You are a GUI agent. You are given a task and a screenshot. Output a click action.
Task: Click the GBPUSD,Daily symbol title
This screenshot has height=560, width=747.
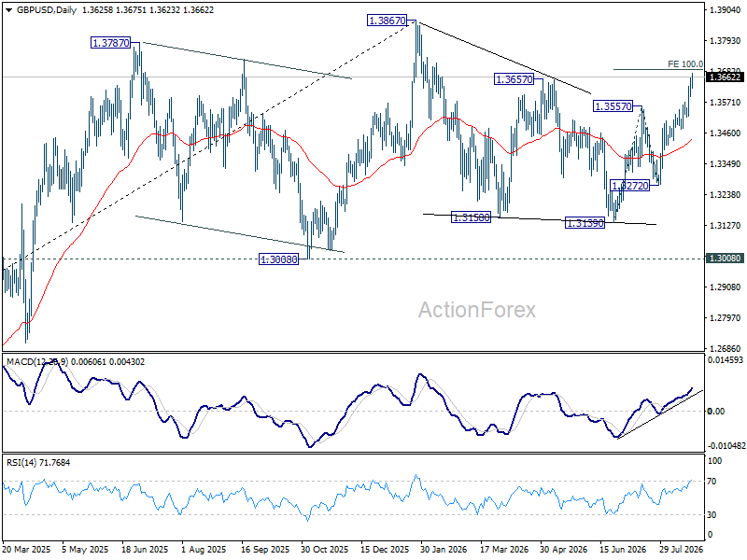[47, 10]
